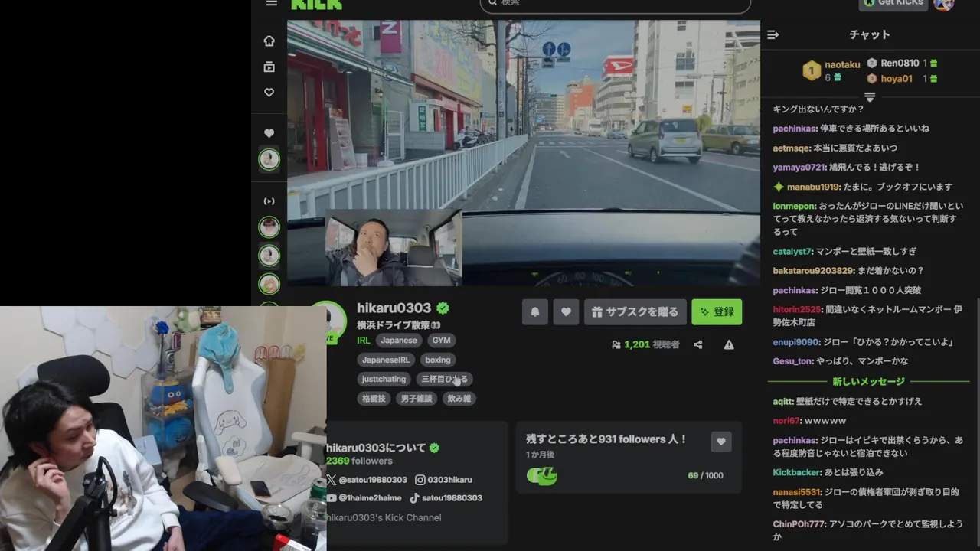This screenshot has width=980, height=551.
Task: Jump to 新しいメッセージ new messages divider
Action: (868, 381)
